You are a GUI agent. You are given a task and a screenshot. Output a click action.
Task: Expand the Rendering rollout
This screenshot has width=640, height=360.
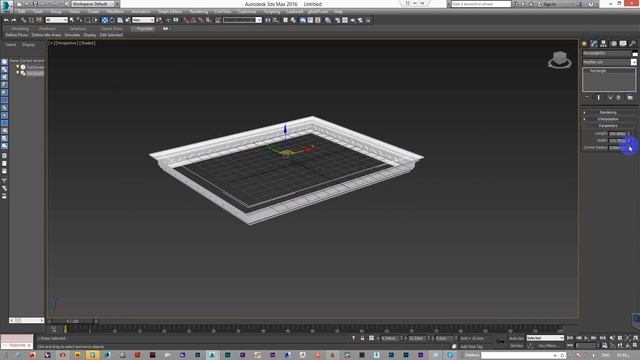point(608,112)
